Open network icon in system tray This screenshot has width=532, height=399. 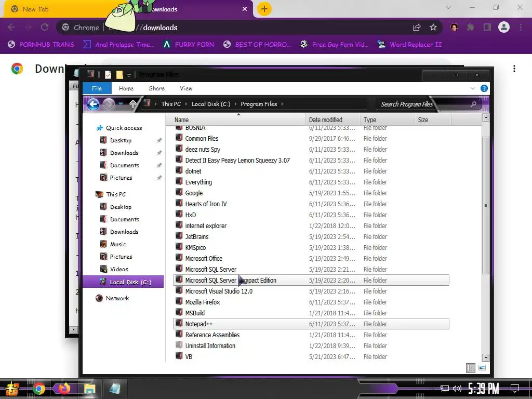445,389
